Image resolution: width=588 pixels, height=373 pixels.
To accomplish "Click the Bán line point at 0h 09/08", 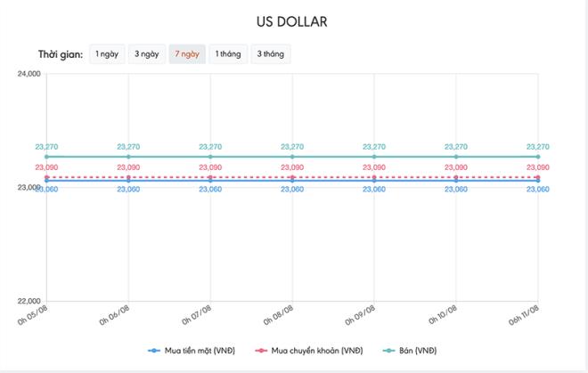I will (x=374, y=157).
